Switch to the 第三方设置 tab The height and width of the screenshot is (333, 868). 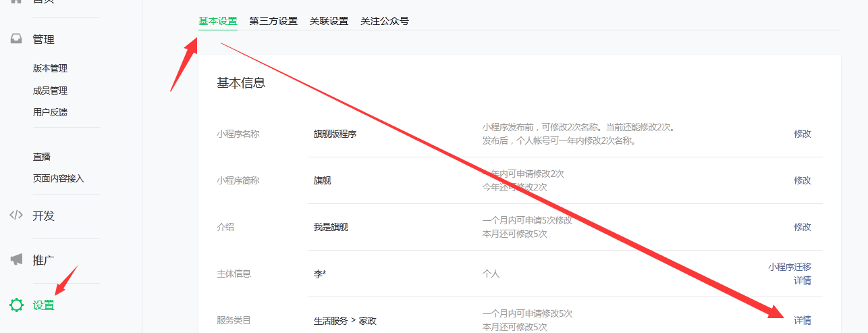pyautogui.click(x=273, y=21)
